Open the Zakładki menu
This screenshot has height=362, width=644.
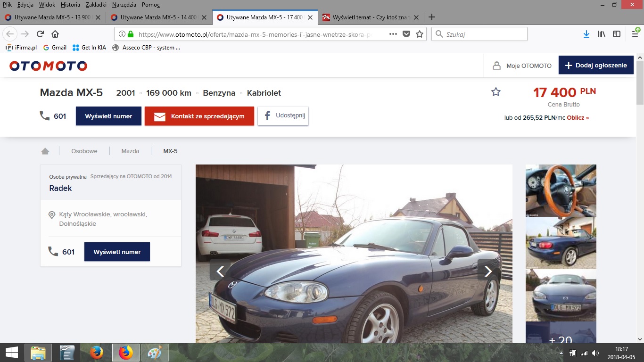pos(96,5)
